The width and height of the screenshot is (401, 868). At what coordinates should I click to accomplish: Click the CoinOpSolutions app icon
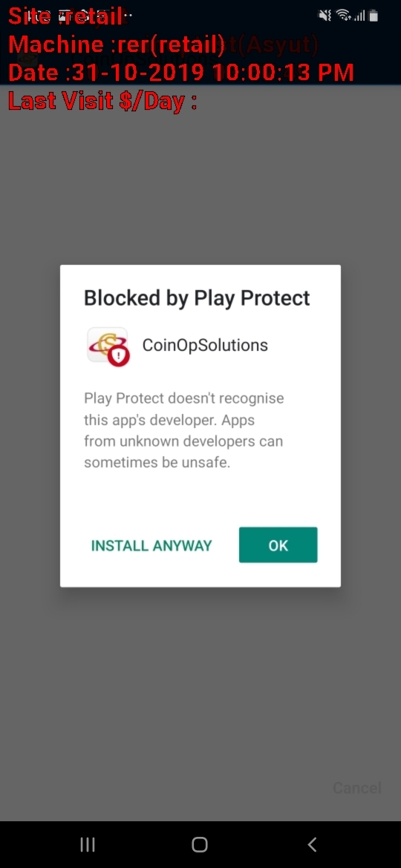click(108, 346)
